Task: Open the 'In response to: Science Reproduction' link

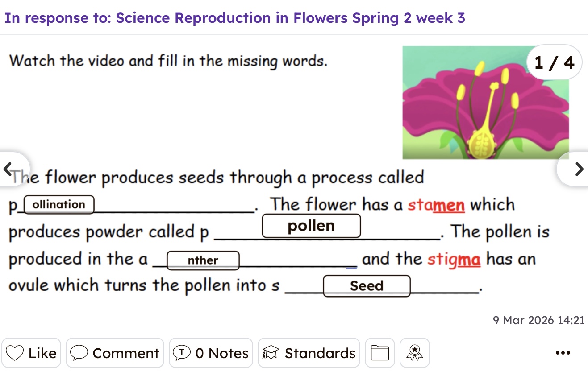Action: tap(235, 18)
